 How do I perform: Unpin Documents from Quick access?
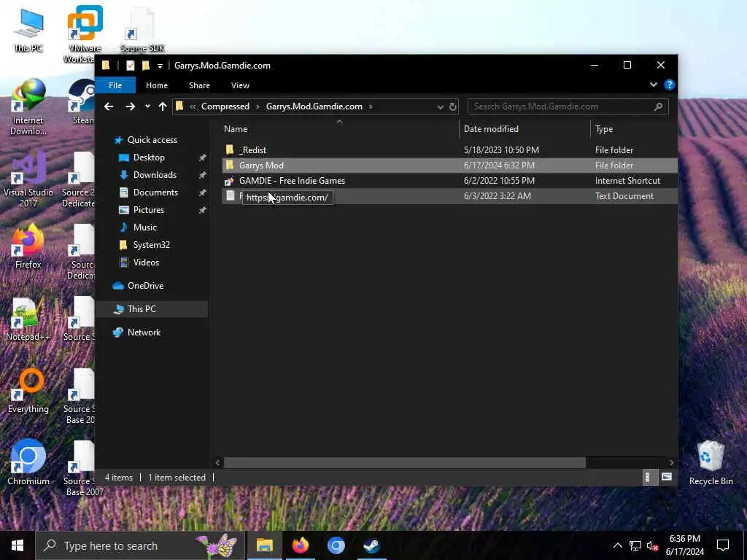[x=203, y=192]
